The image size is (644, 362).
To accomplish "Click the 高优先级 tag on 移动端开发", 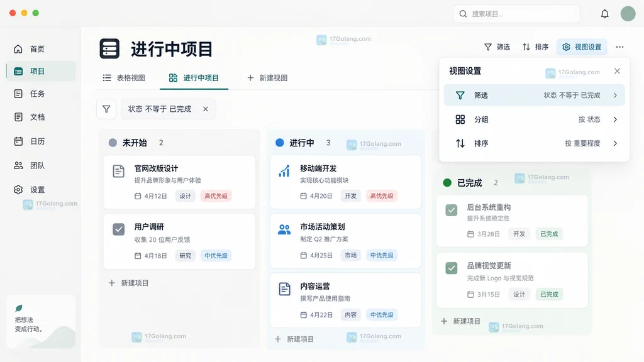I will pyautogui.click(x=382, y=196).
